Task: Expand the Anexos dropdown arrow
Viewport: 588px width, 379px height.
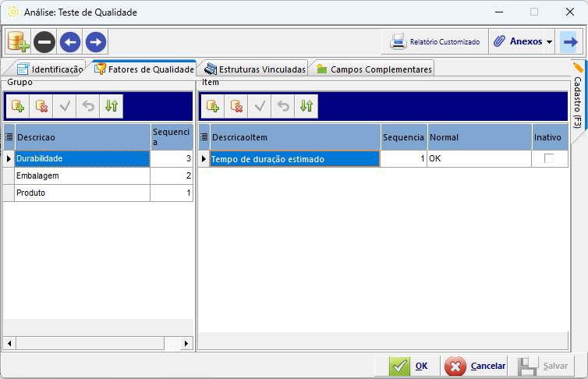Action: click(x=549, y=41)
